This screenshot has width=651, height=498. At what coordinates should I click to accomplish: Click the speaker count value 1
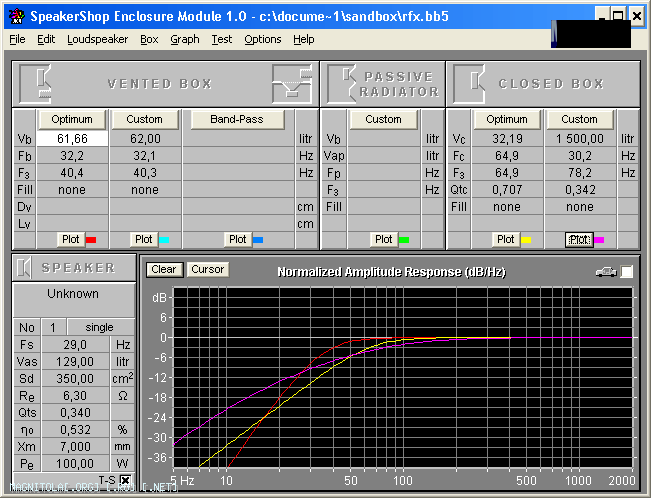(53, 327)
